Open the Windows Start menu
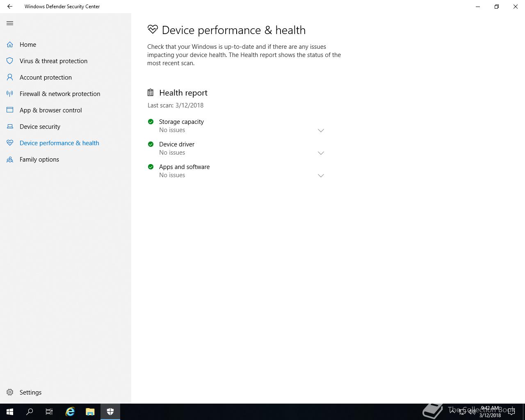The height and width of the screenshot is (420, 525). tap(10, 412)
